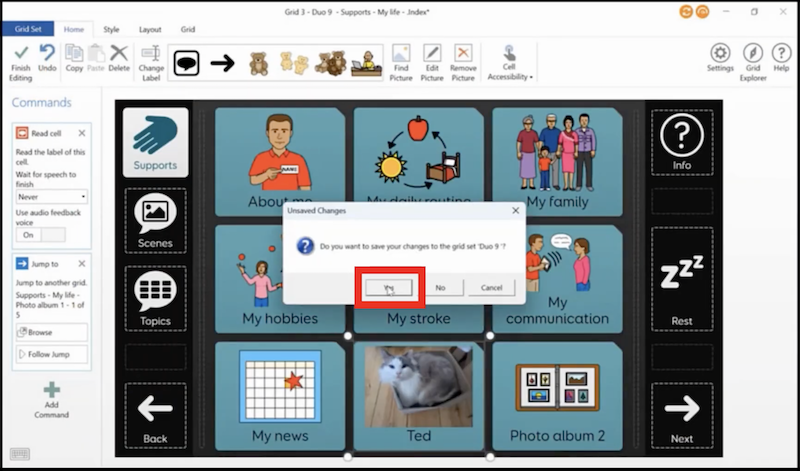Expand the Wait for speech 'Never' dropdown

coord(52,197)
